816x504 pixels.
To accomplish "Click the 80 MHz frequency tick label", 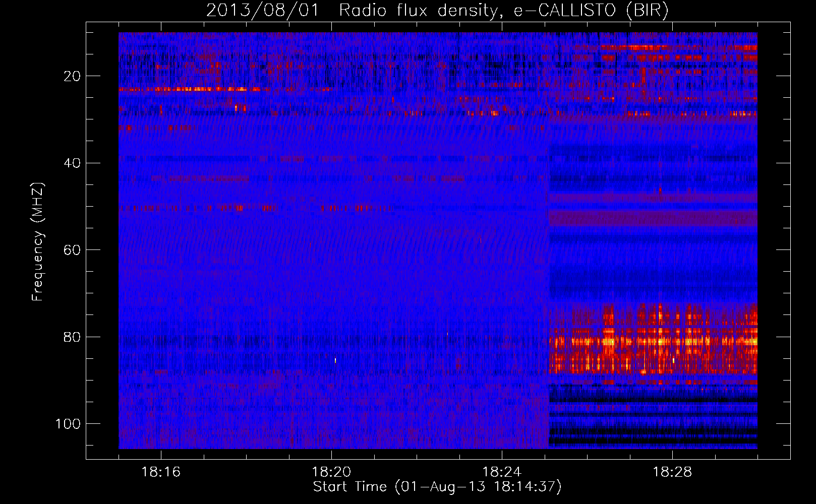I will coord(73,337).
